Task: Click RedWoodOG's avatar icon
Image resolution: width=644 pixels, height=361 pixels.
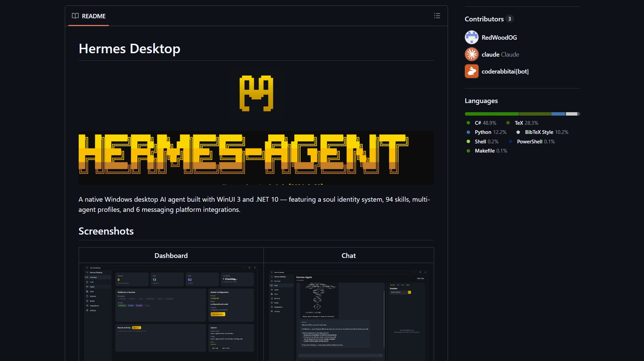Action: [471, 38]
